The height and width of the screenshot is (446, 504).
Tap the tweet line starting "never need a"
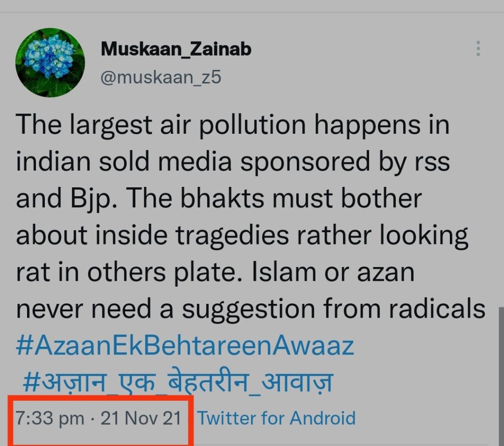click(x=251, y=309)
